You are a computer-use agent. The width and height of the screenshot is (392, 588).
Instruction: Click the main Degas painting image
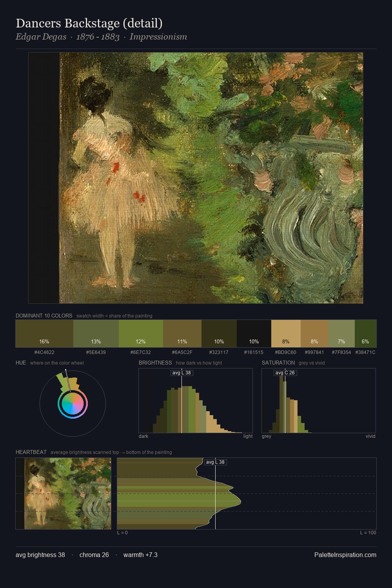196,178
